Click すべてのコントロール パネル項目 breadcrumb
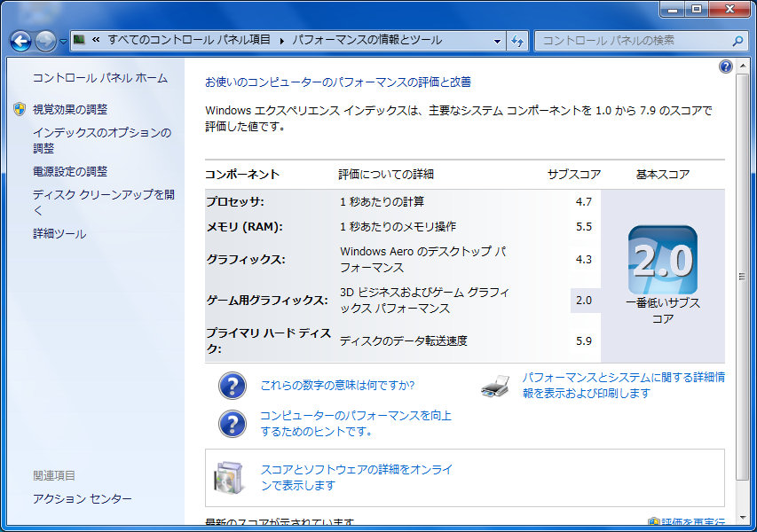 pyautogui.click(x=189, y=40)
